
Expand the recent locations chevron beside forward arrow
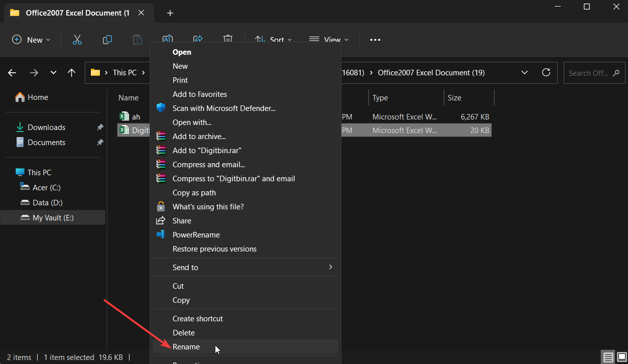(x=53, y=73)
